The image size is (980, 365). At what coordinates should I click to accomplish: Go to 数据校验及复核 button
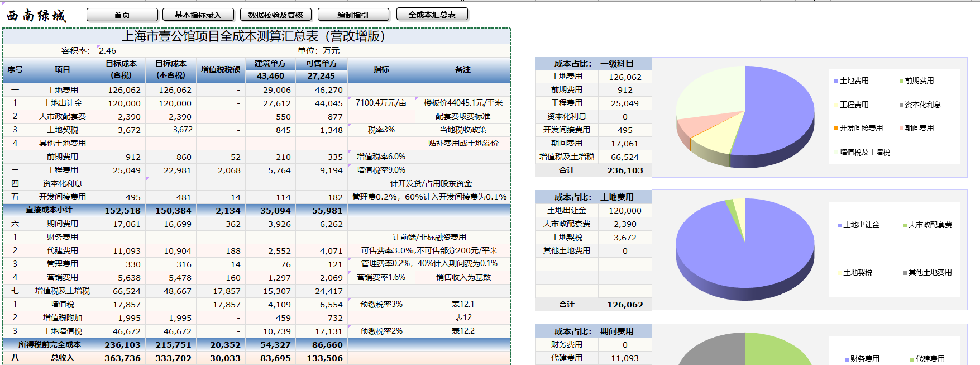(x=276, y=15)
